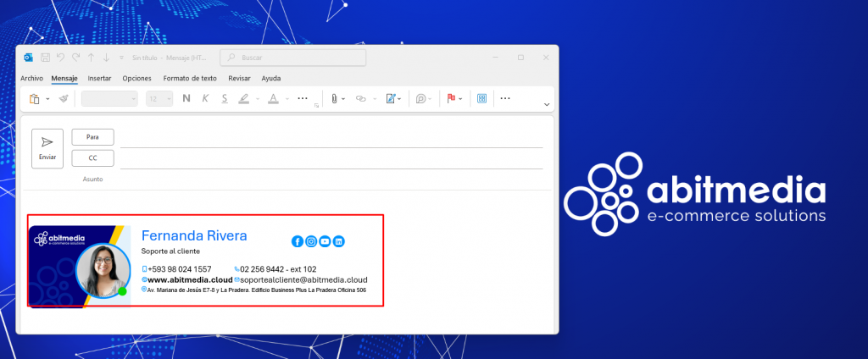Toggle italic K formatting
This screenshot has width=868, height=359.
(205, 98)
